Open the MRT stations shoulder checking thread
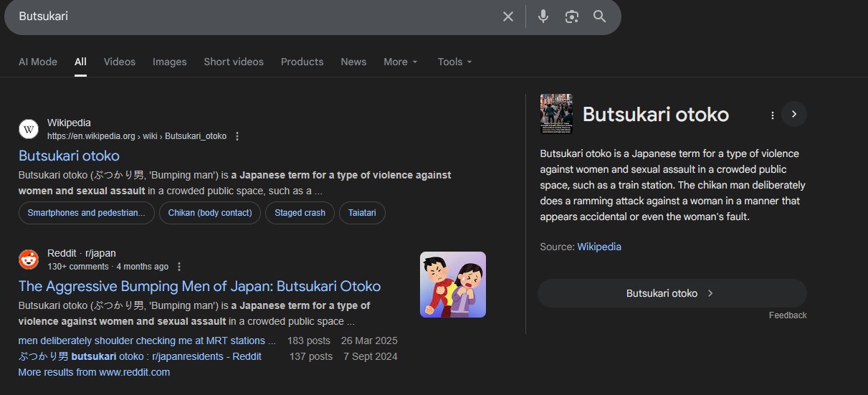Screen dimensions: 868x395 coord(147,341)
